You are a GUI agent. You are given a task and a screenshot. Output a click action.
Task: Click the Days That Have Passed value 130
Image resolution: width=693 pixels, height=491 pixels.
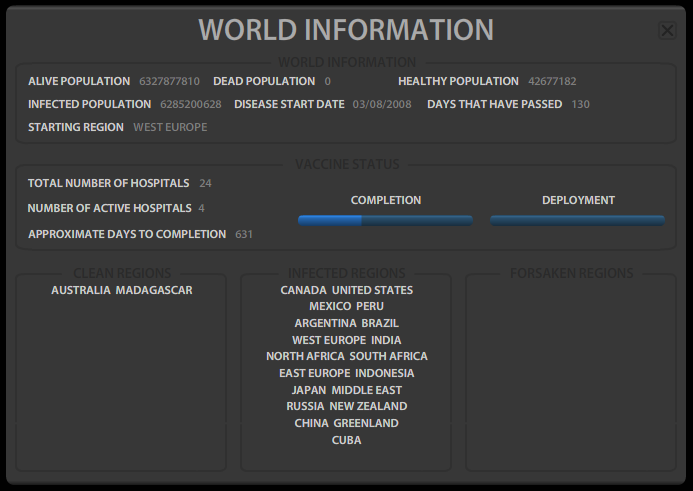[x=580, y=104]
